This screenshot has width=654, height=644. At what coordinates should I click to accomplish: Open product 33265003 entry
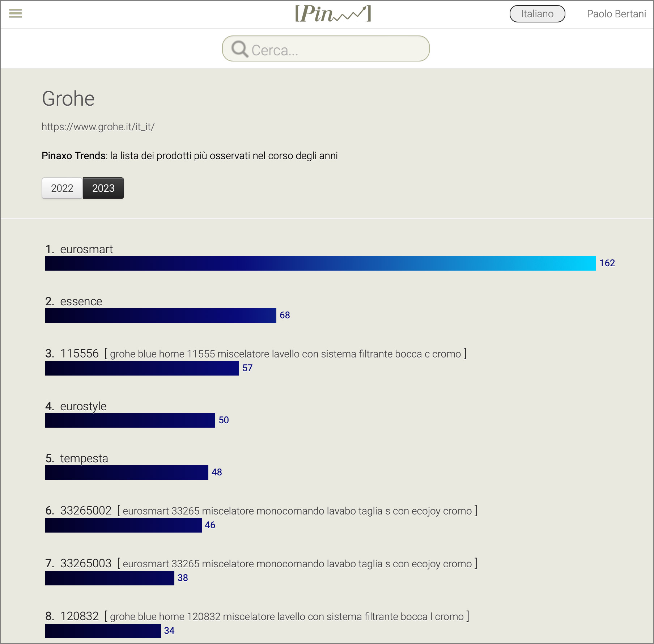(86, 563)
